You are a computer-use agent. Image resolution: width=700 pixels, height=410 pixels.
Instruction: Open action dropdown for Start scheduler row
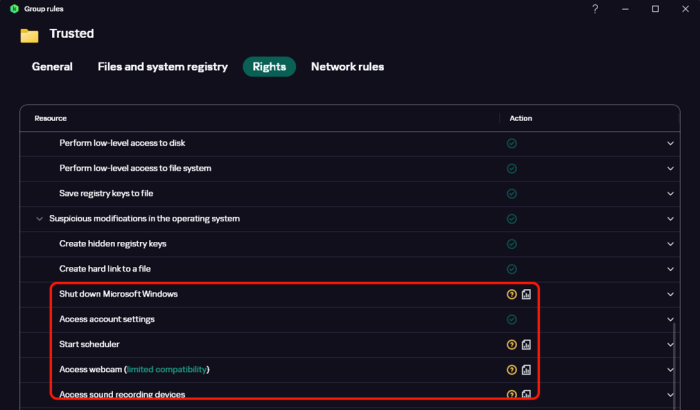pyautogui.click(x=670, y=344)
